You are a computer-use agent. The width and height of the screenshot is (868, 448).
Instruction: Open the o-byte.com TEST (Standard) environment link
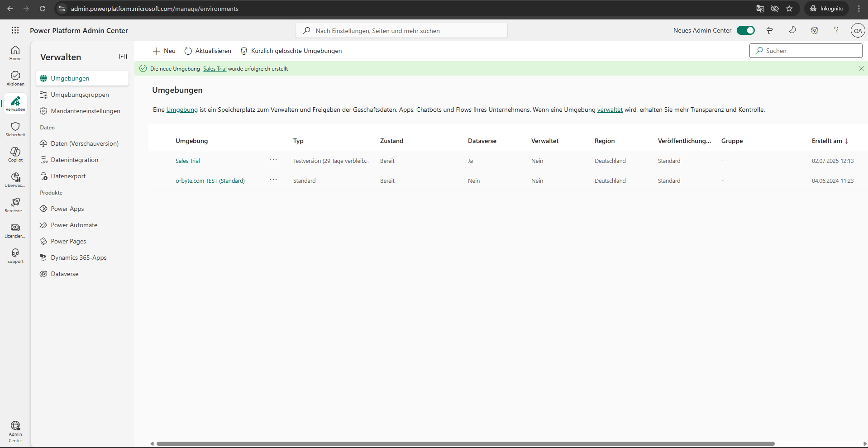pos(210,181)
